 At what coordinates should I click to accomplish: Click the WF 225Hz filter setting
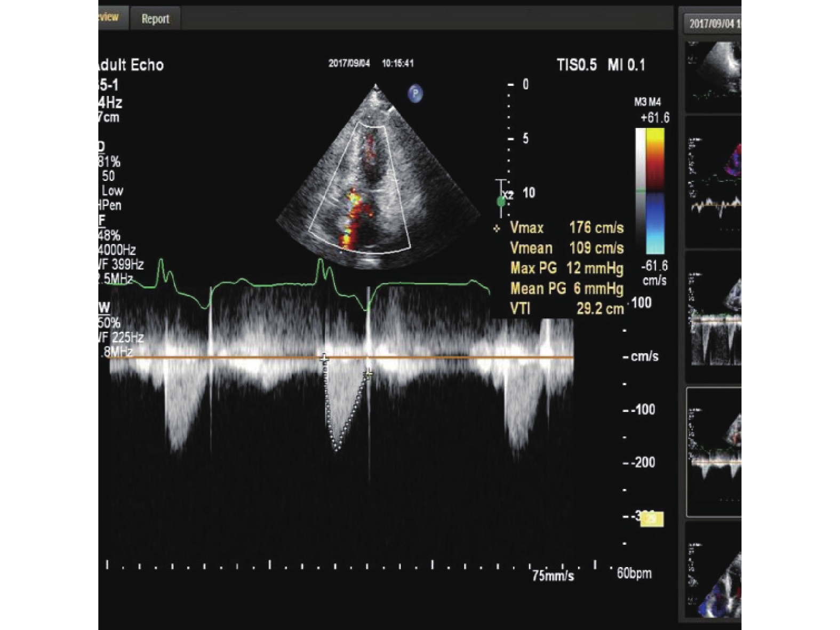tap(121, 337)
